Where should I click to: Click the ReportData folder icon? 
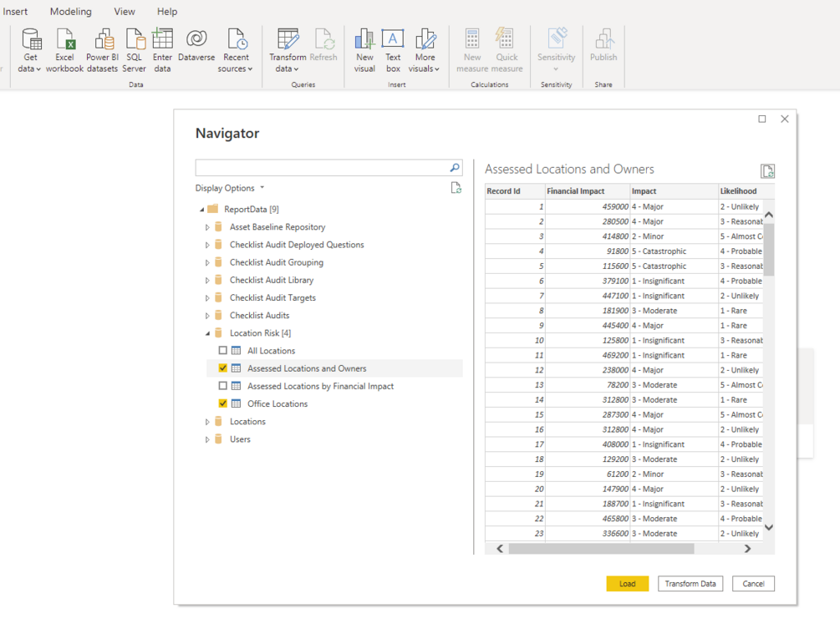point(212,208)
